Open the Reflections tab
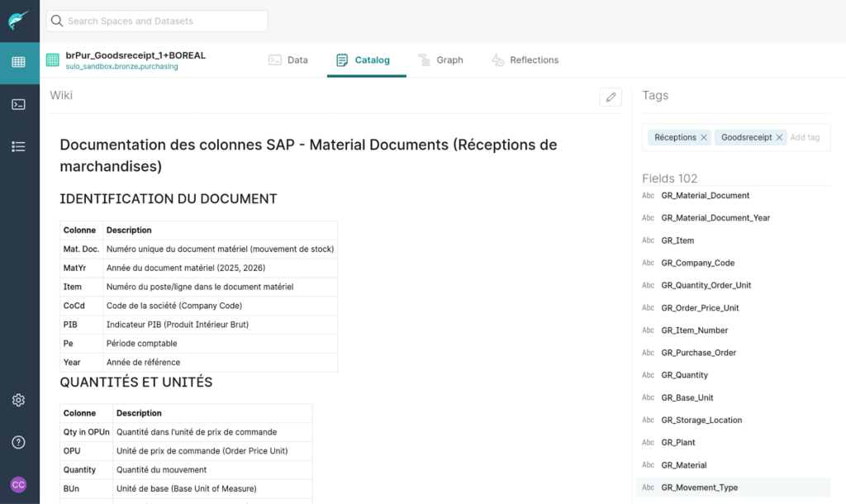 (x=525, y=60)
